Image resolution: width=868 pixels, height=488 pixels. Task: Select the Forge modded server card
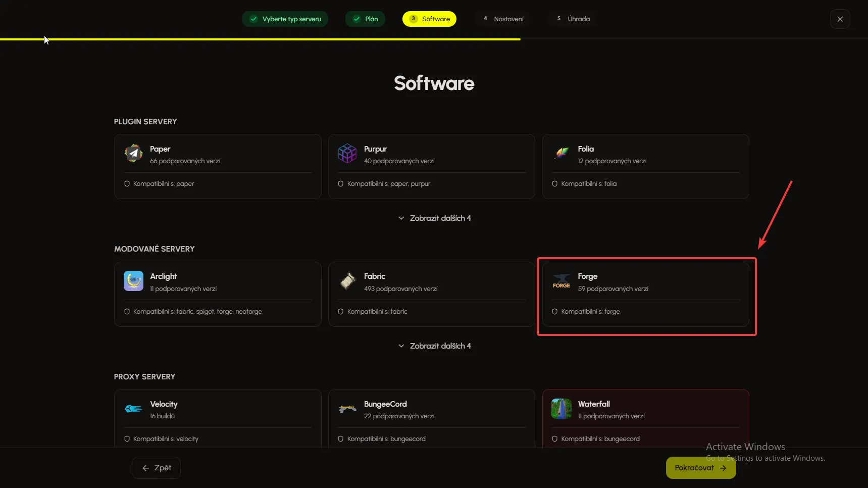(x=646, y=294)
